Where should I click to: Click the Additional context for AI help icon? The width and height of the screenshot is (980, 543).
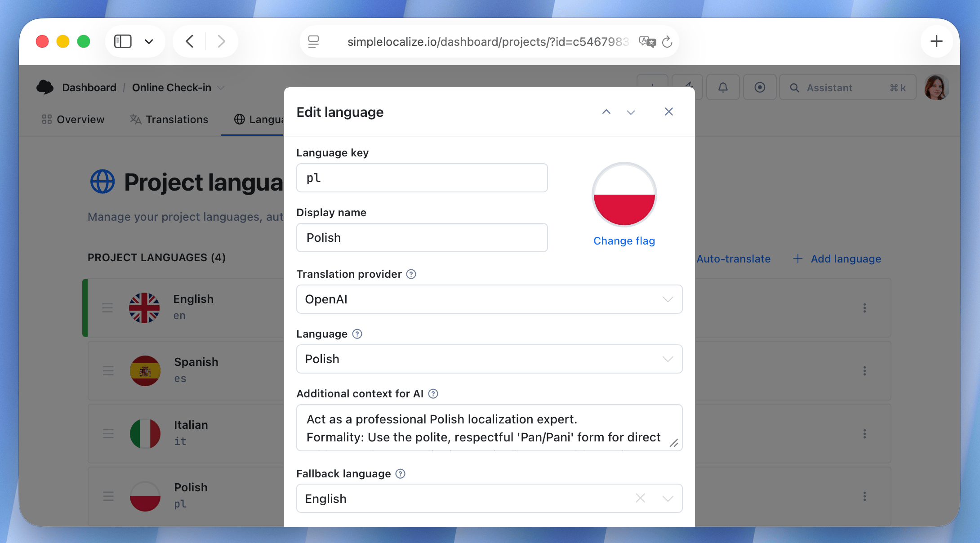point(433,394)
